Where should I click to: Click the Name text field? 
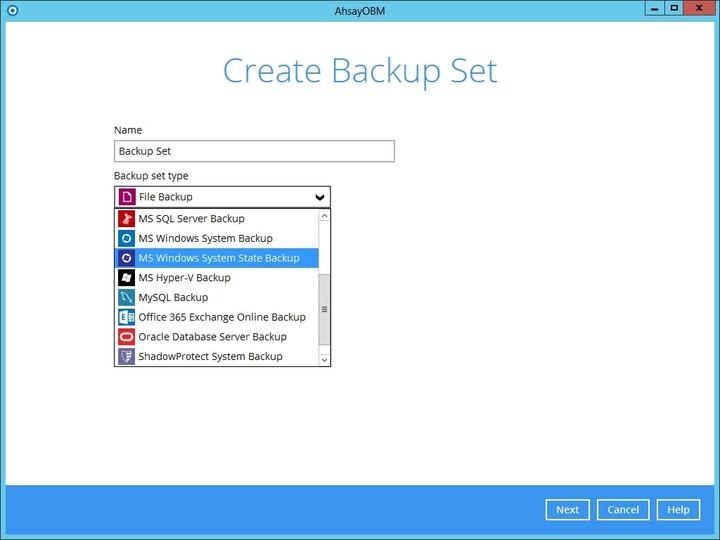click(254, 151)
